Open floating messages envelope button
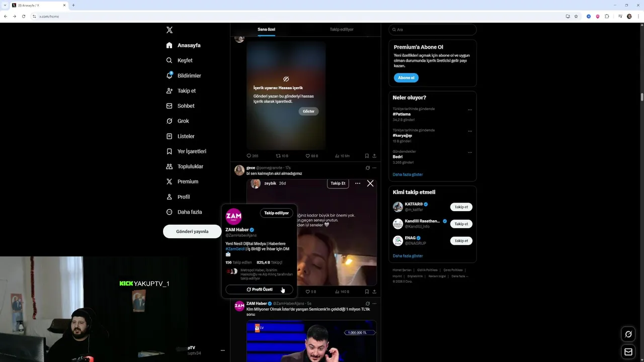644x362 pixels. tap(628, 352)
